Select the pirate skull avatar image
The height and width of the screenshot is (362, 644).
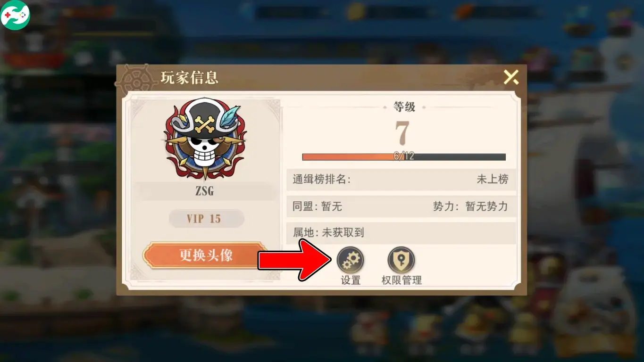(205, 138)
